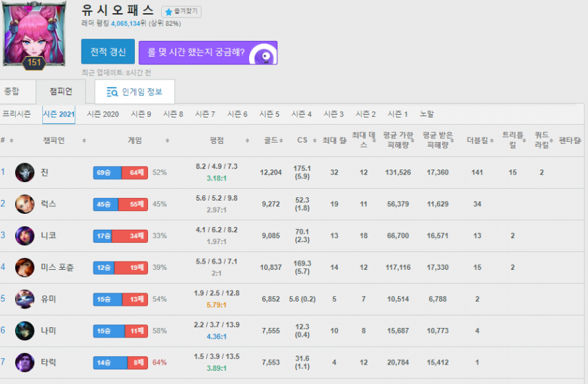Click the 유미 champion portrait icon
The width and height of the screenshot is (588, 384).
click(25, 300)
